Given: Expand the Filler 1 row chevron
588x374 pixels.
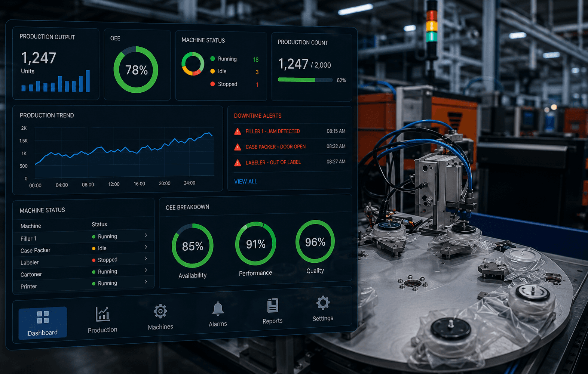Looking at the screenshot, I should point(146,235).
